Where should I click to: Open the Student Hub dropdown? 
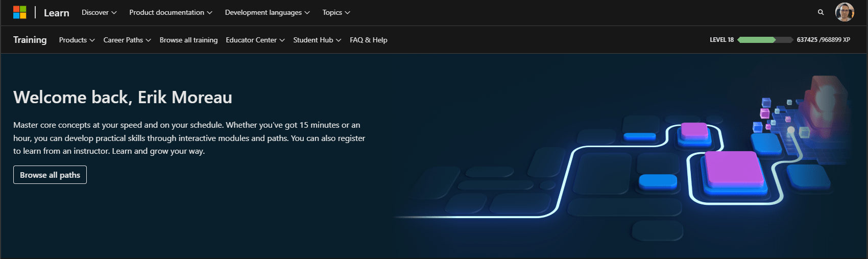pos(317,40)
